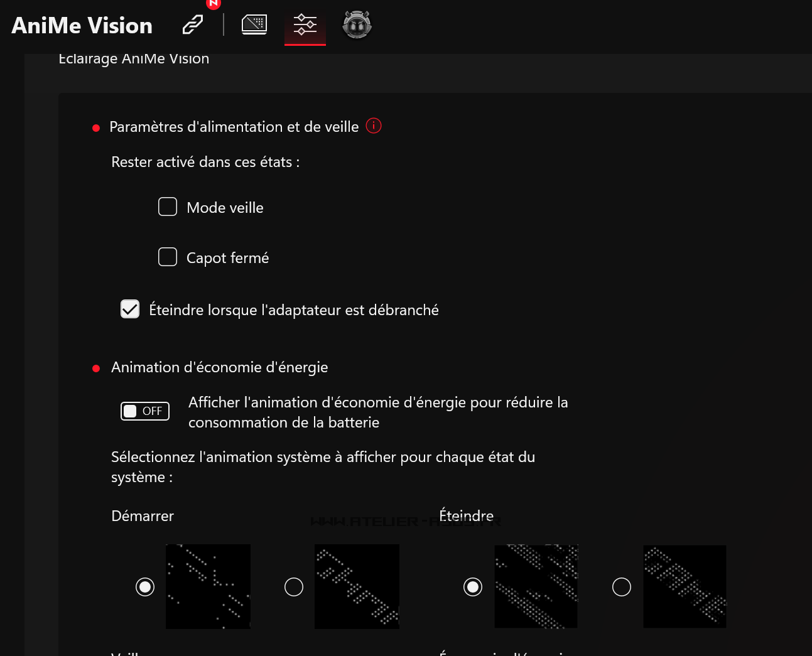Viewport: 812px width, 656px height.
Task: Select the settings sliders tab icon
Action: pyautogui.click(x=305, y=24)
